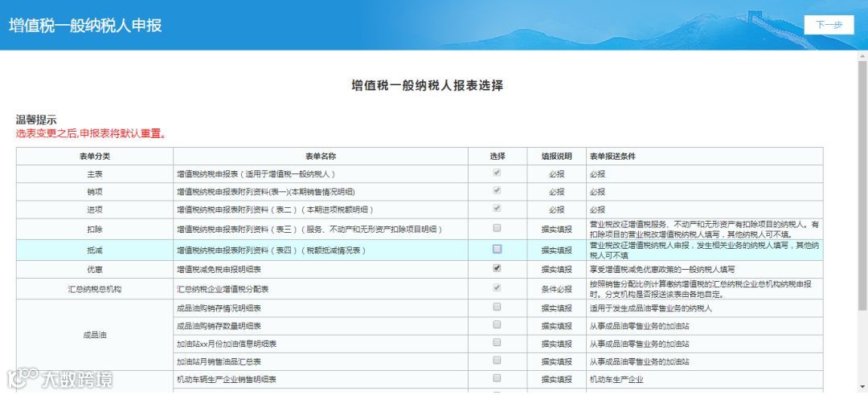Toggle checkbox for 增值税纳税申报表 主表 row

[x=497, y=173]
